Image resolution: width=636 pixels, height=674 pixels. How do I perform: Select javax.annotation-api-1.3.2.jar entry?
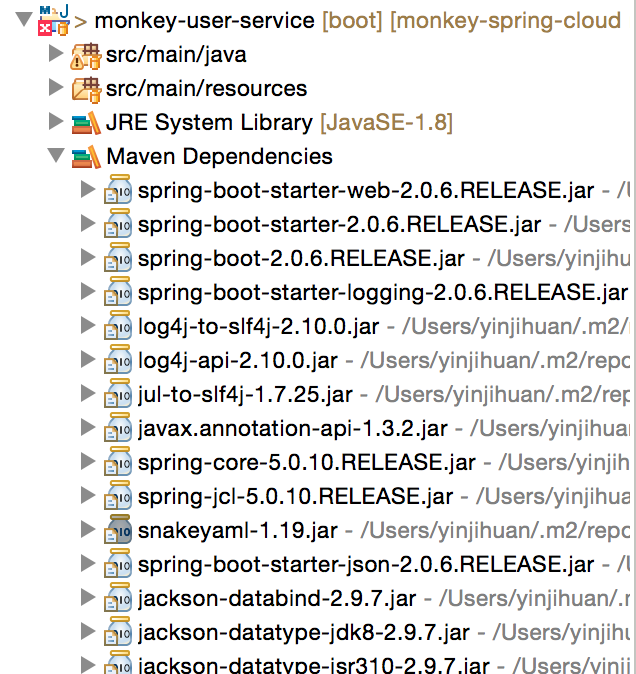293,428
